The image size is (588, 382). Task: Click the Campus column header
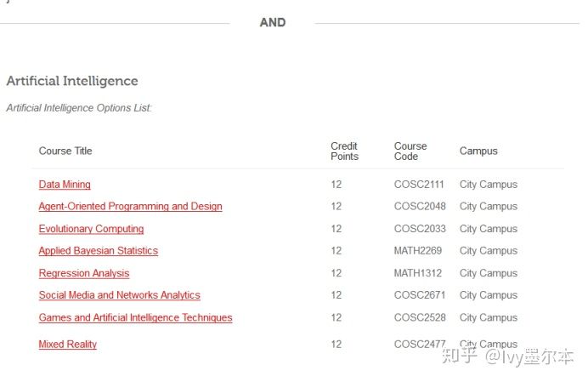point(478,151)
